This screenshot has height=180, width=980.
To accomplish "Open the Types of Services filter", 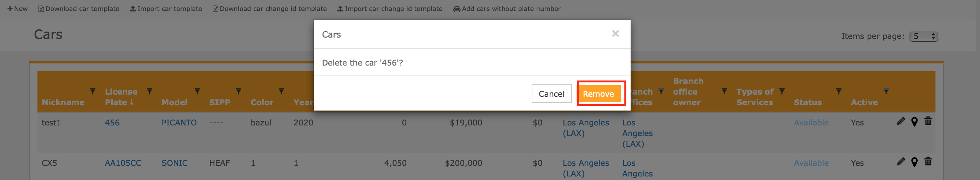I will tap(781, 91).
